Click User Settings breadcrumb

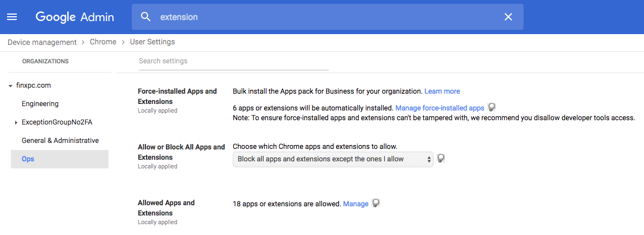click(x=152, y=42)
